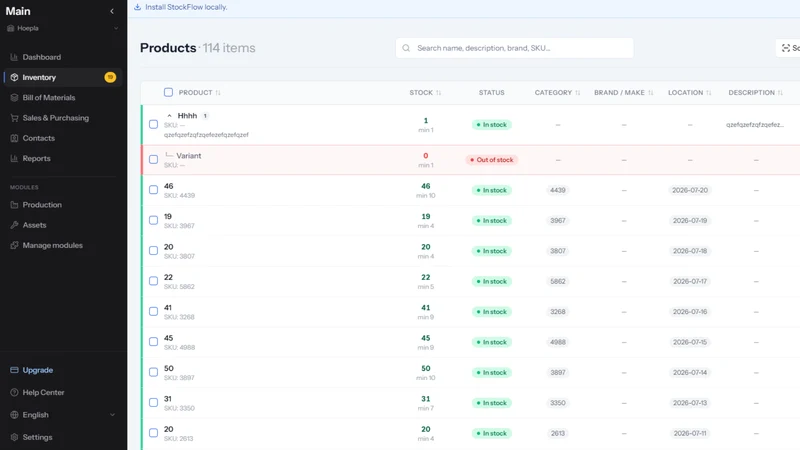This screenshot has width=800, height=450.
Task: Click the scan icon at top right
Action: point(786,48)
